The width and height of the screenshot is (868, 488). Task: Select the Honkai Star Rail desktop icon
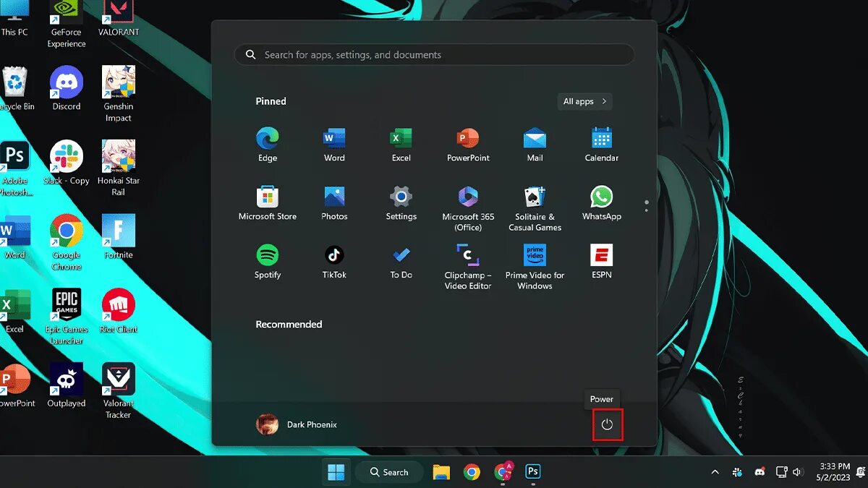(x=119, y=168)
